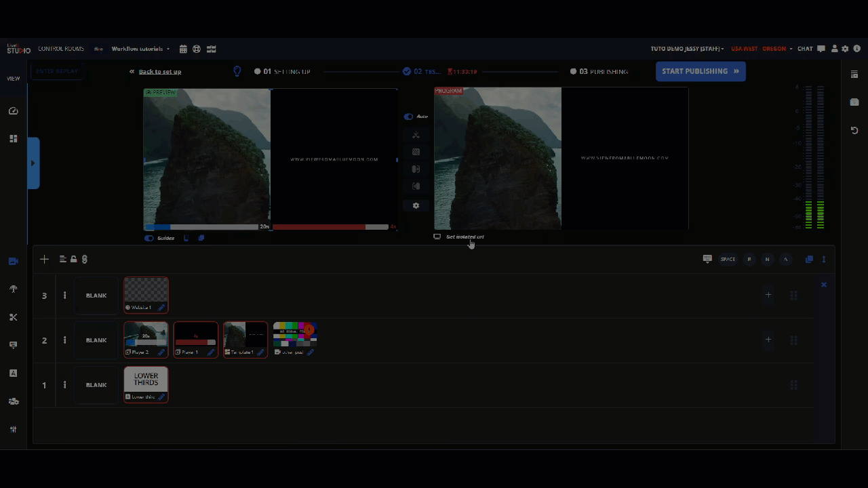Viewport: 868px width, 488px height.
Task: Select the Template 1 source thumbnail
Action: 245,340
